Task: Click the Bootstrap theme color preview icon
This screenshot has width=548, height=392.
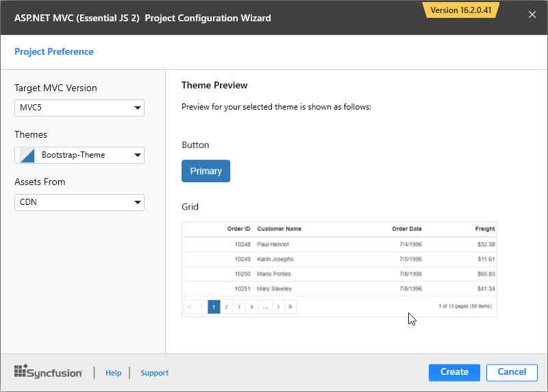Action: click(27, 155)
